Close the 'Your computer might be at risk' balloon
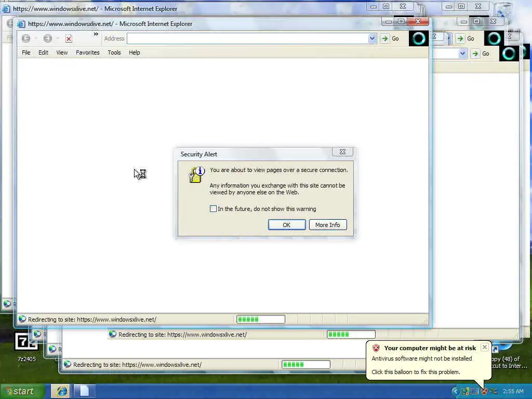The width and height of the screenshot is (532, 399). click(485, 347)
